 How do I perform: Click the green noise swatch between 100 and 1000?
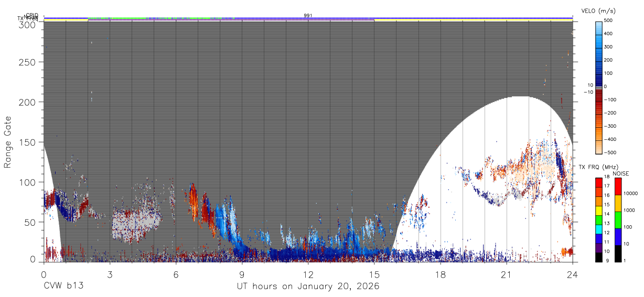(x=617, y=219)
